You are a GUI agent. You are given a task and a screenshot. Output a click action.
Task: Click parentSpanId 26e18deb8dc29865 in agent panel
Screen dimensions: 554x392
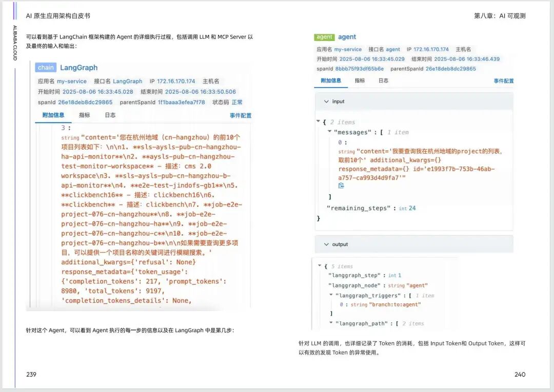pos(450,69)
